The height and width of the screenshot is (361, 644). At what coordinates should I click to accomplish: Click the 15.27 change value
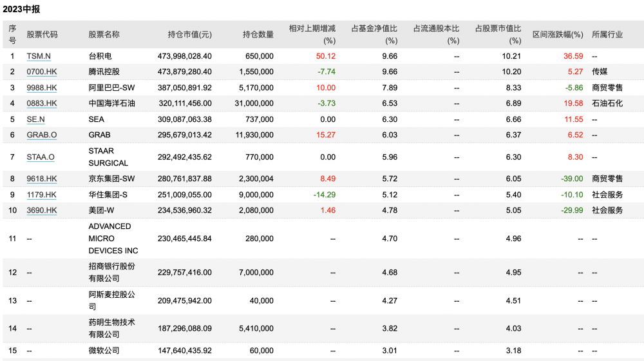pyautogui.click(x=326, y=135)
